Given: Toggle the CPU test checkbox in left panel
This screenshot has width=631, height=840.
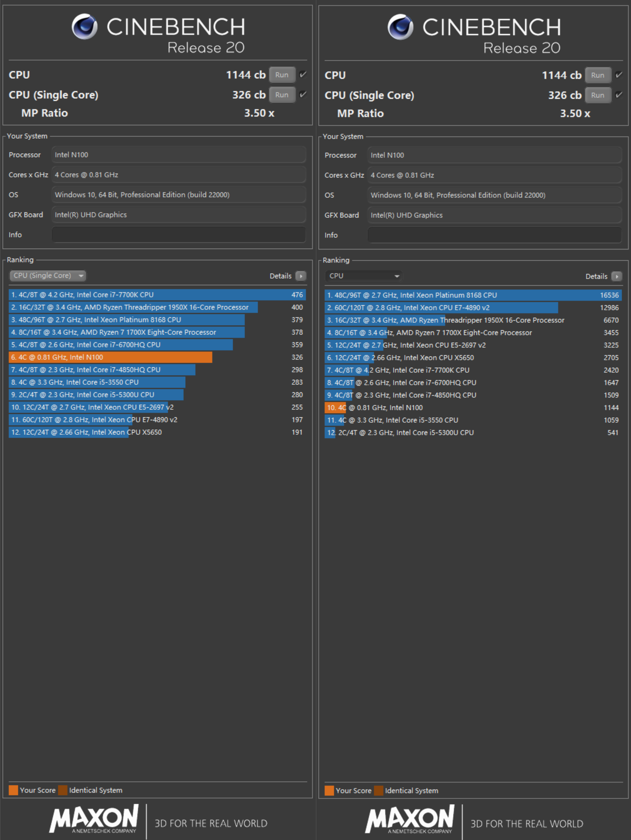Looking at the screenshot, I should point(303,75).
